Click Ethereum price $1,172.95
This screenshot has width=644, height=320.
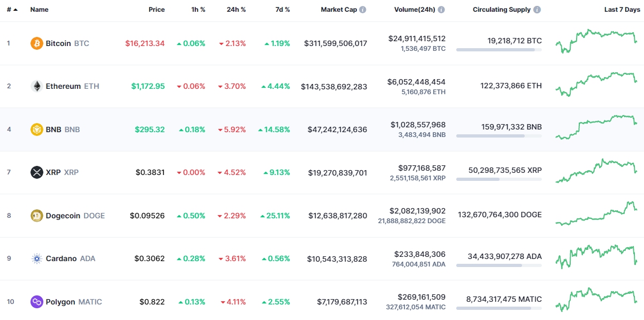click(148, 86)
